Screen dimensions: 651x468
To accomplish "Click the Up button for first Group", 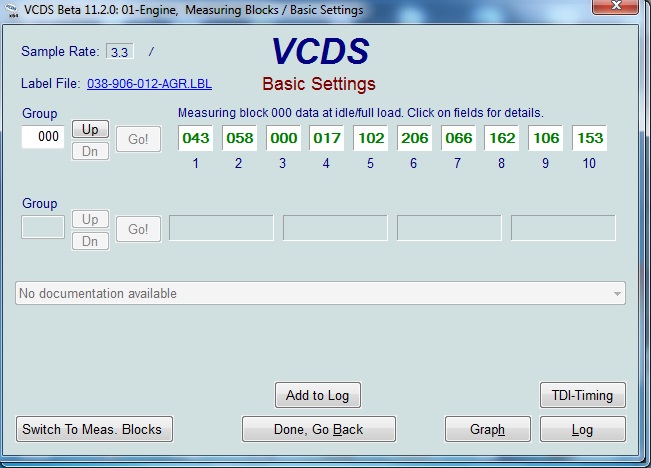I will (x=91, y=129).
